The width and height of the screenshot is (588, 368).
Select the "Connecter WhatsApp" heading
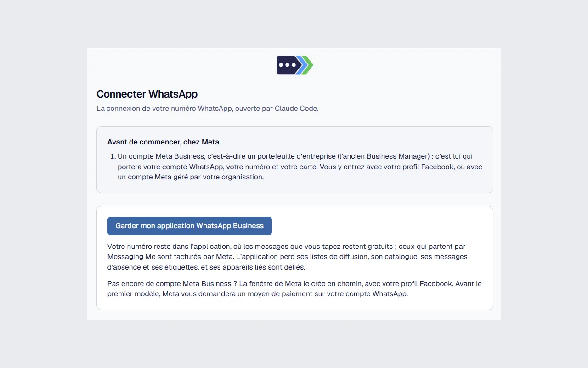(x=147, y=94)
